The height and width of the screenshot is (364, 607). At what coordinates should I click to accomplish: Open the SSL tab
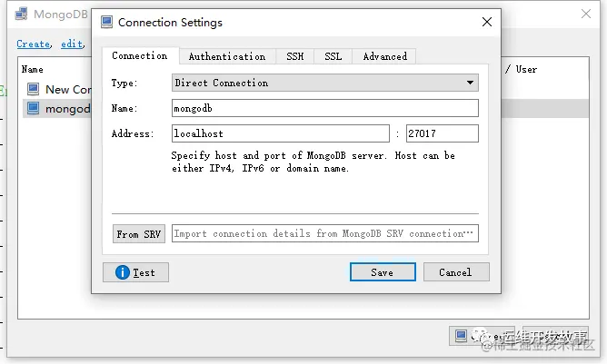click(x=333, y=56)
